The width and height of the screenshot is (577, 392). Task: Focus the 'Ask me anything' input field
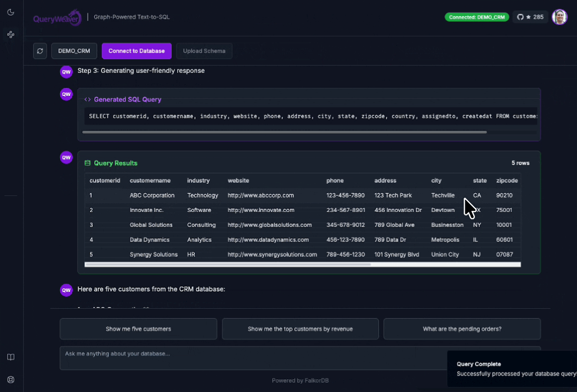254,358
